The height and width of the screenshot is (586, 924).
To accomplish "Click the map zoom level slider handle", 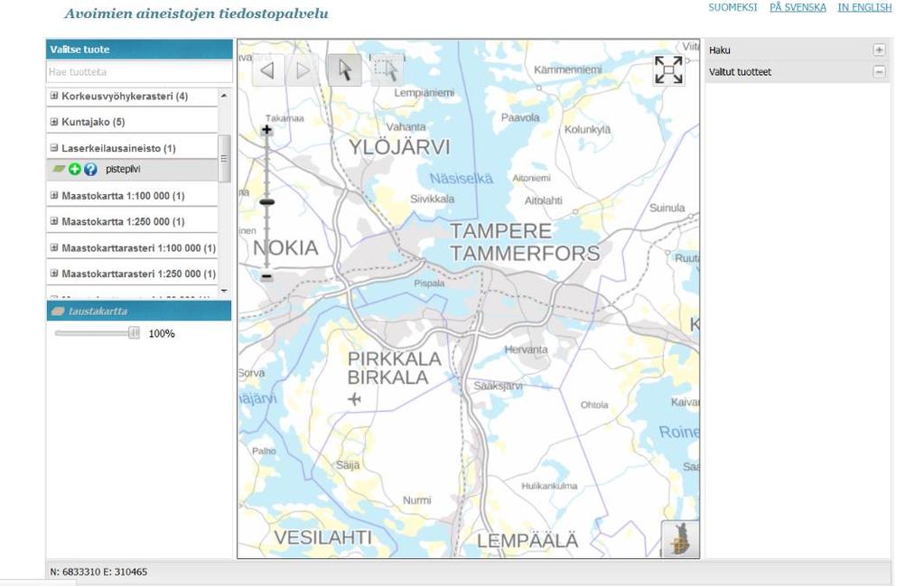I will coord(267,202).
